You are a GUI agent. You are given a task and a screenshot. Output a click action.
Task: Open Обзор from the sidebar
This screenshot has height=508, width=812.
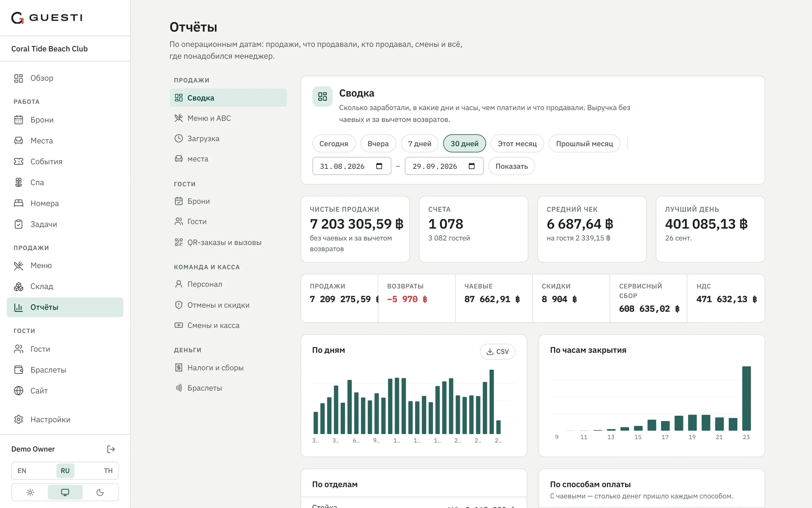pyautogui.click(x=65, y=78)
